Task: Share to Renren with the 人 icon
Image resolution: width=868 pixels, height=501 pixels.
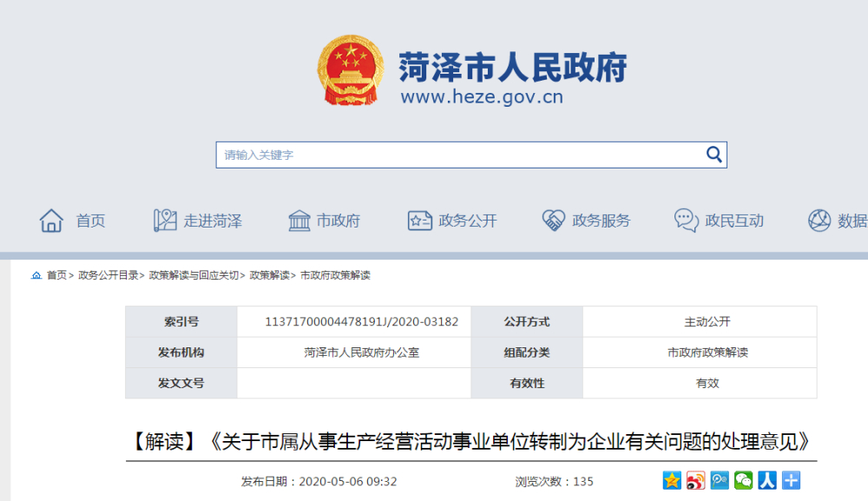Action: point(766,480)
